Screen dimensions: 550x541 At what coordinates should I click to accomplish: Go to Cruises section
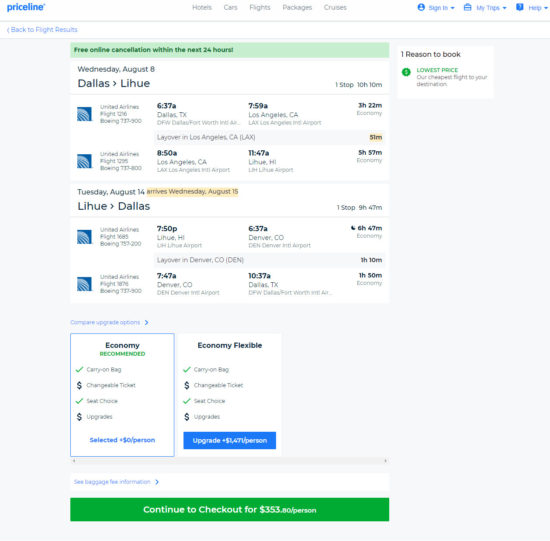click(x=335, y=7)
